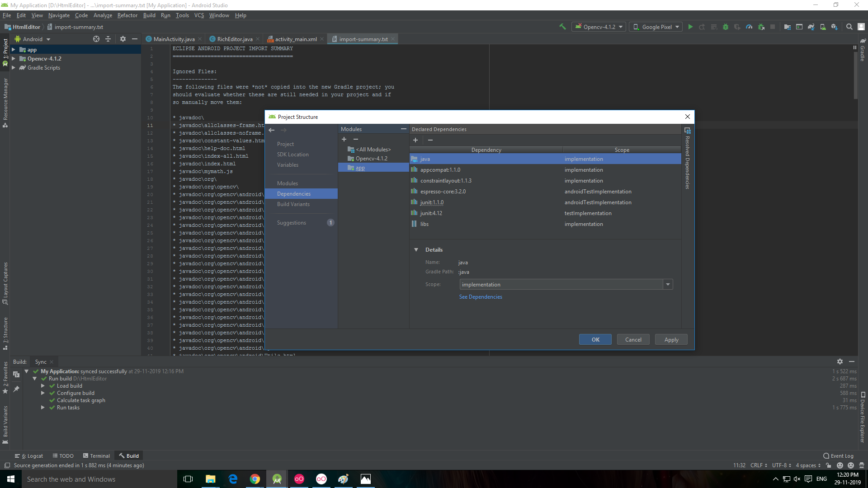Go back arrow in Project Structure dialog

[272, 130]
